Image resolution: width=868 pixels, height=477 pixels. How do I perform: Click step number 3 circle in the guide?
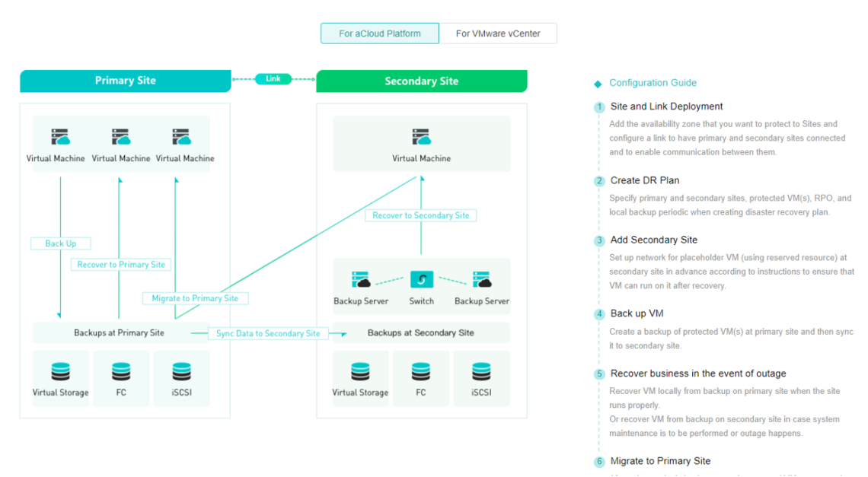599,240
